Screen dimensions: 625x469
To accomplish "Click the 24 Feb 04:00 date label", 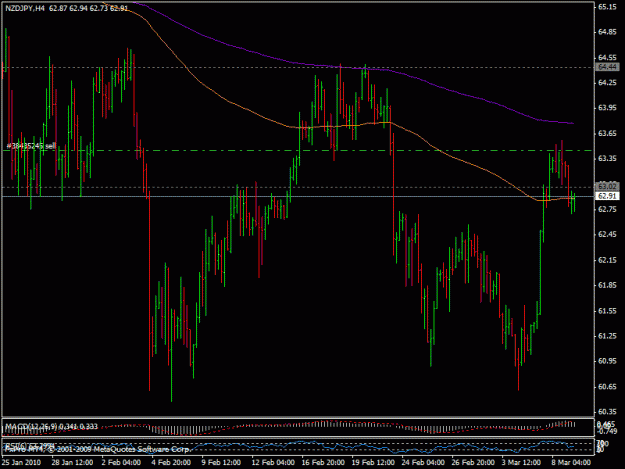I will pyautogui.click(x=423, y=462).
